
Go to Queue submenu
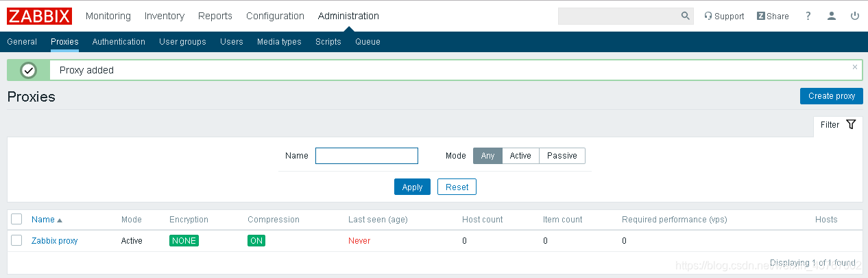point(367,42)
